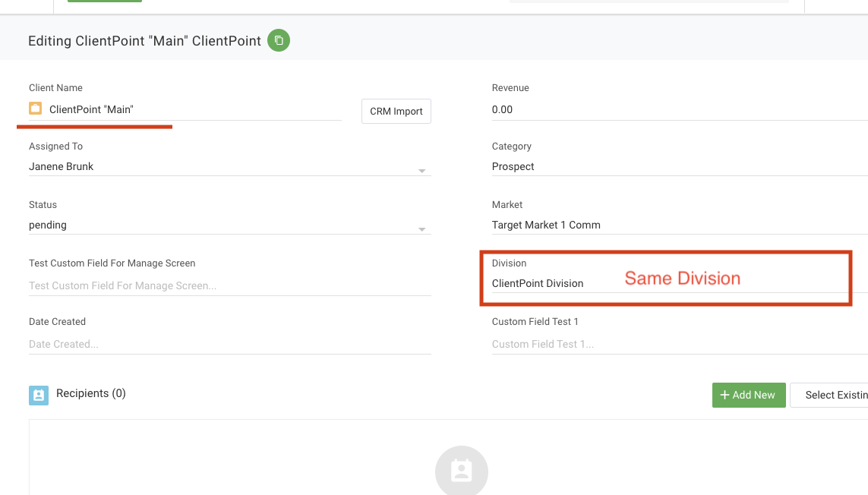Click the Revenue field showing 0.00

tap(680, 109)
